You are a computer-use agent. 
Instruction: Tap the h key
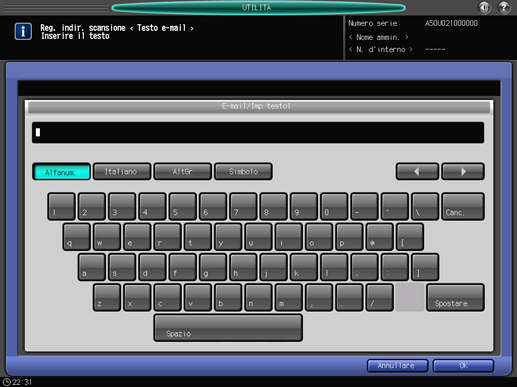click(243, 267)
